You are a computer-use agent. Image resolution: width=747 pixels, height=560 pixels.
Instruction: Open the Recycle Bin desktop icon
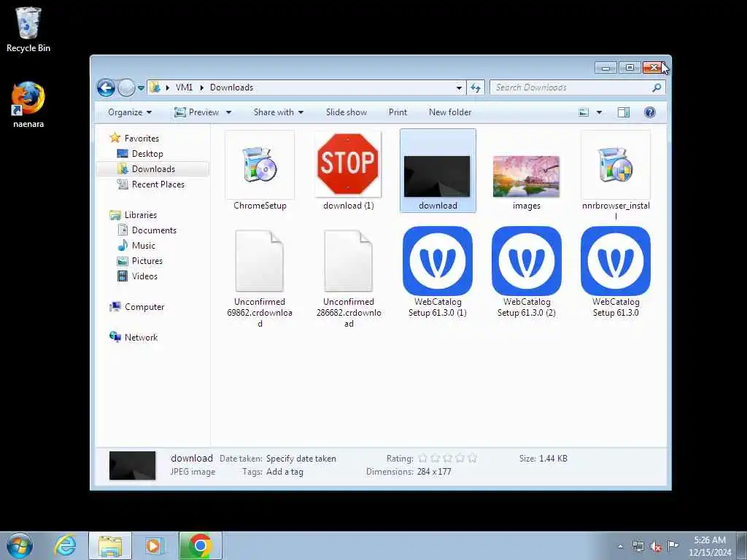[x=28, y=29]
